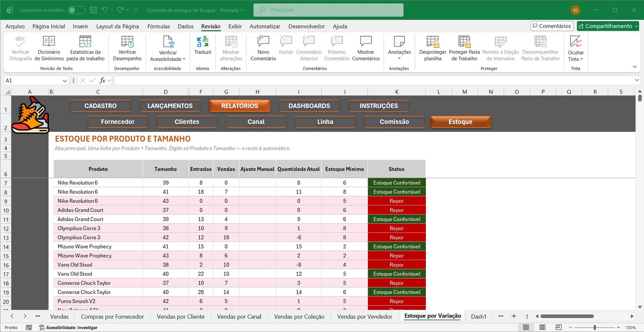Switch to Normal view in status bar
Screen dimensions: 644x332
[526, 328]
